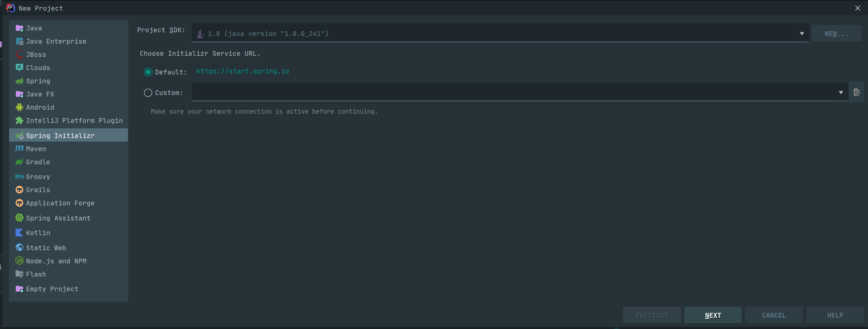Select the 'Groovy' list label
The image size is (868, 329).
(x=38, y=177)
